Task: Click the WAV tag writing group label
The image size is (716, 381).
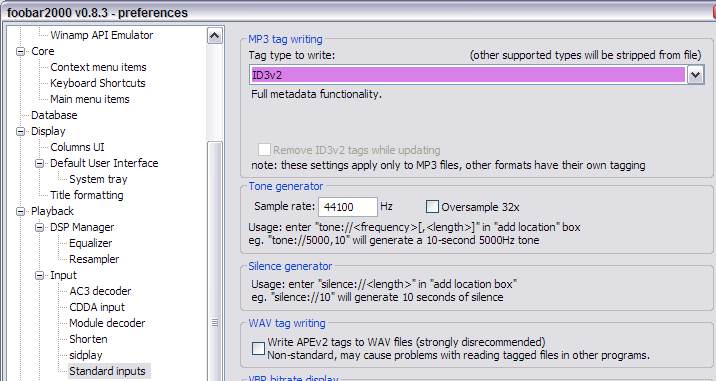Action: click(287, 323)
